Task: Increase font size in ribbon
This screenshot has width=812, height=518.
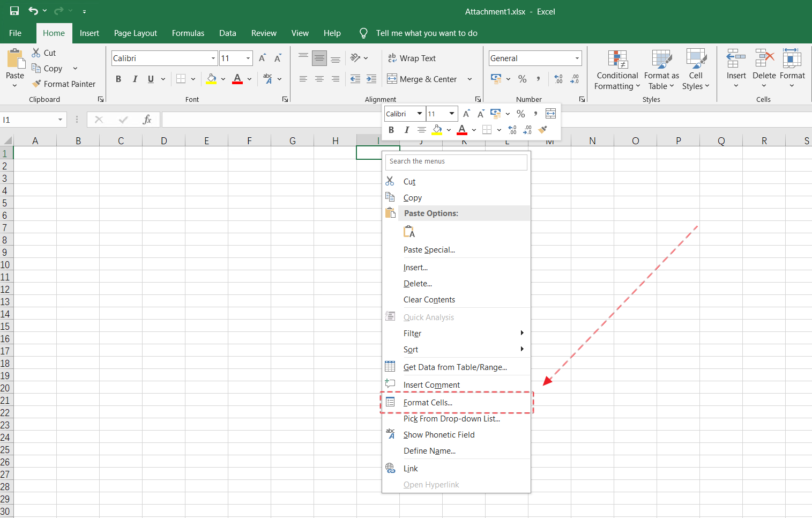Action: (x=262, y=58)
